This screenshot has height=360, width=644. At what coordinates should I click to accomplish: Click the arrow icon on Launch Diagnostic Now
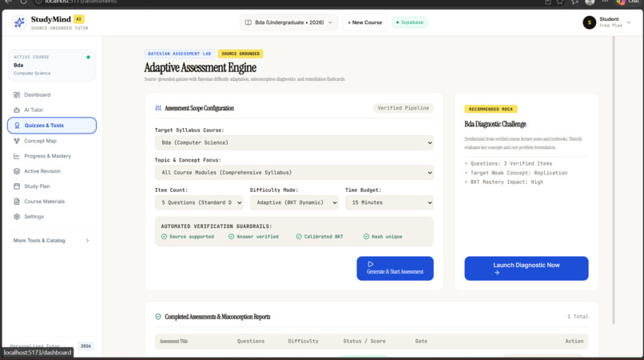tap(496, 273)
